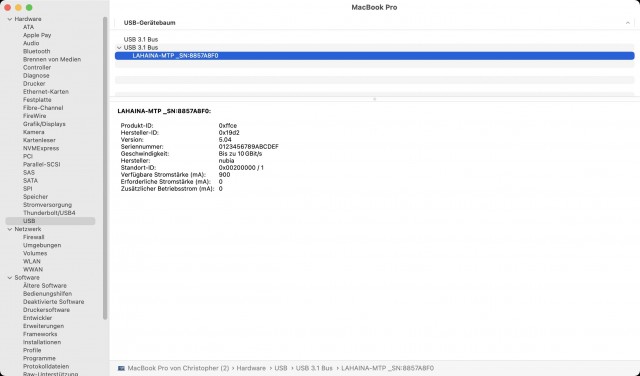Collapse the second USB 3.1 Bus node
This screenshot has height=376, width=640.
click(119, 48)
